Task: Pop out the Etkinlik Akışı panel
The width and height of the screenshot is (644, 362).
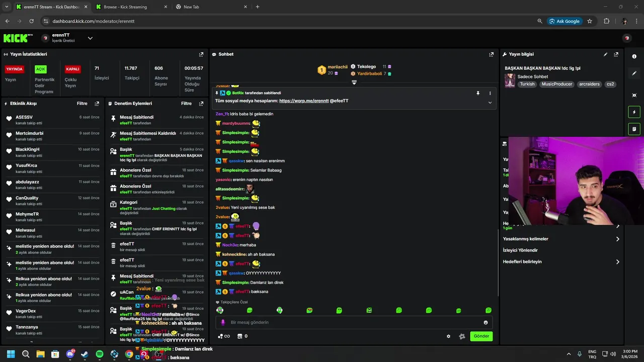Action: 97,104
